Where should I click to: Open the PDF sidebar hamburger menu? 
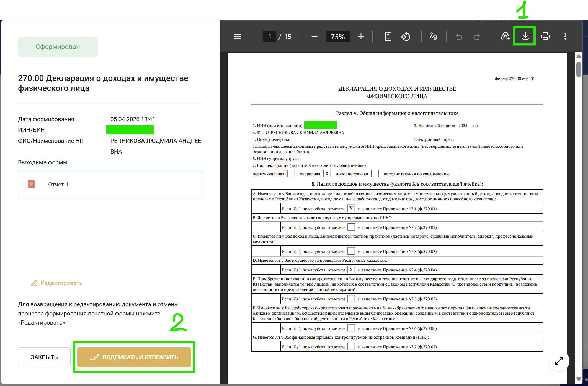[237, 37]
